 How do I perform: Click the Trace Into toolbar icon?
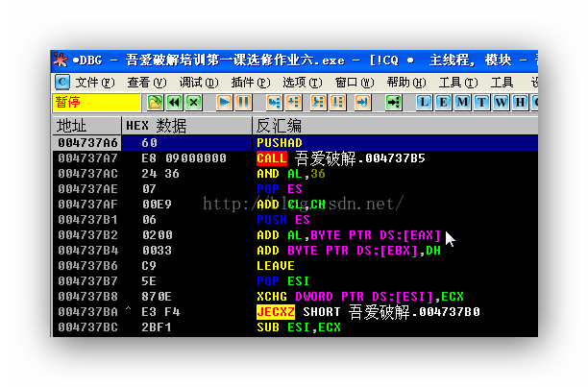click(x=318, y=103)
